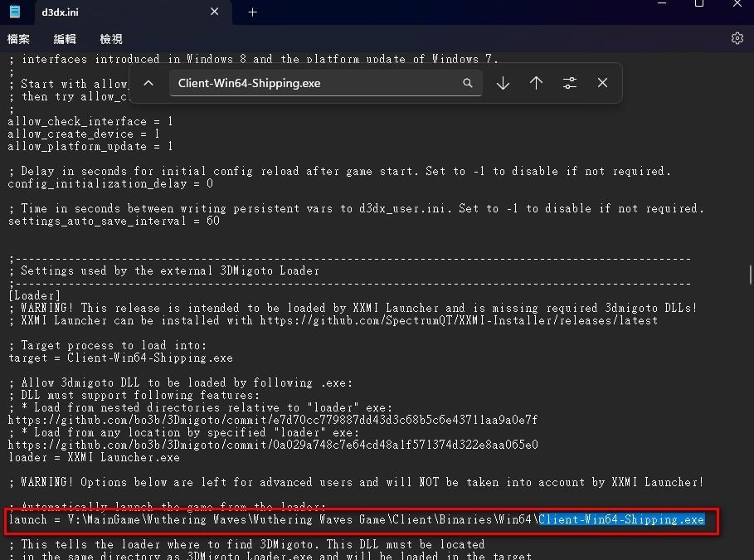Image resolution: width=754 pixels, height=560 pixels.
Task: Open the search options filter menu
Action: 569,83
